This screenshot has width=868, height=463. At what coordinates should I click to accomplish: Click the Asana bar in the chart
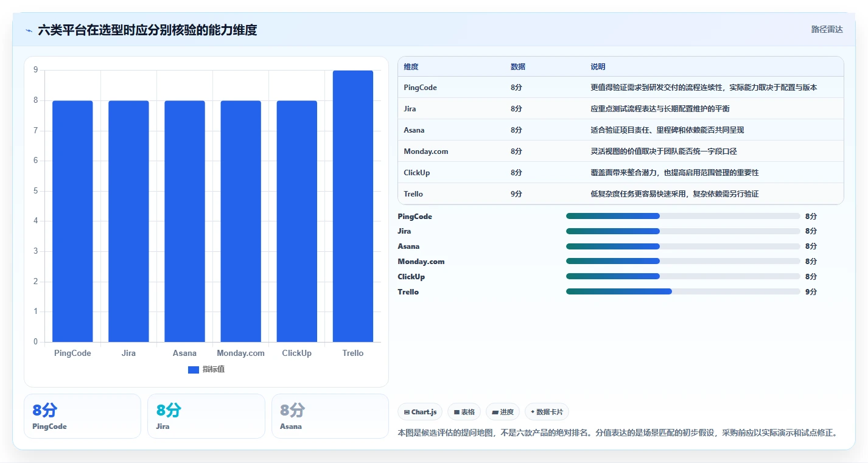184,221
